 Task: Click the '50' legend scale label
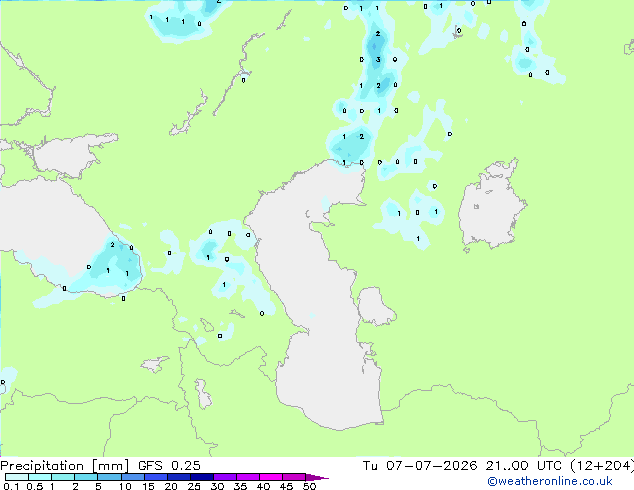[x=309, y=486]
